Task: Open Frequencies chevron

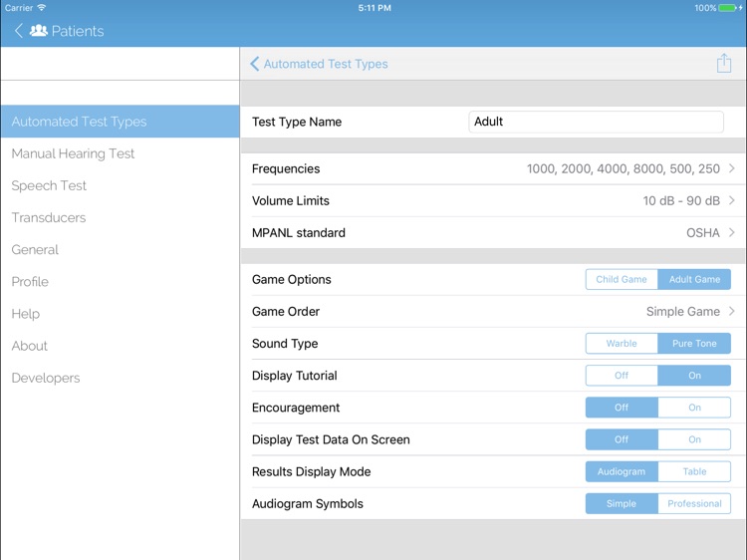Action: [732, 168]
